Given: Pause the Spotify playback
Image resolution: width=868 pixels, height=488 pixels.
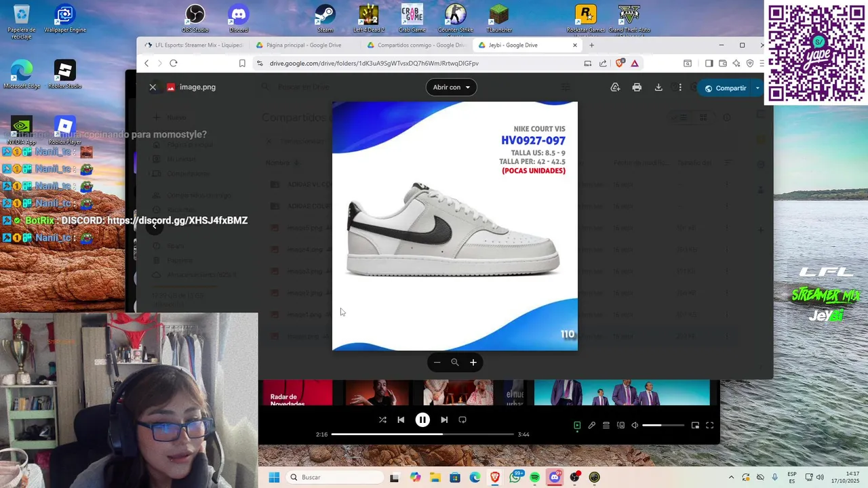Looking at the screenshot, I should pos(422,420).
